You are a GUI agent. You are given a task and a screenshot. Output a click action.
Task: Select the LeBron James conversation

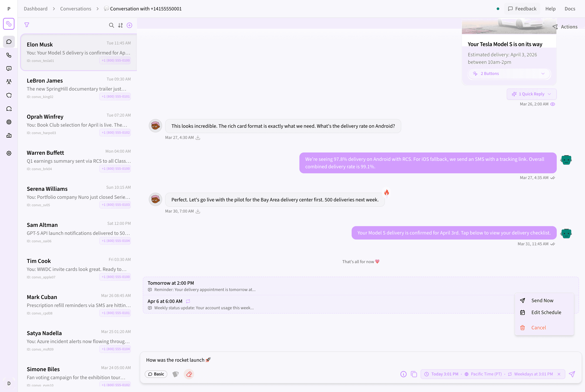[78, 88]
